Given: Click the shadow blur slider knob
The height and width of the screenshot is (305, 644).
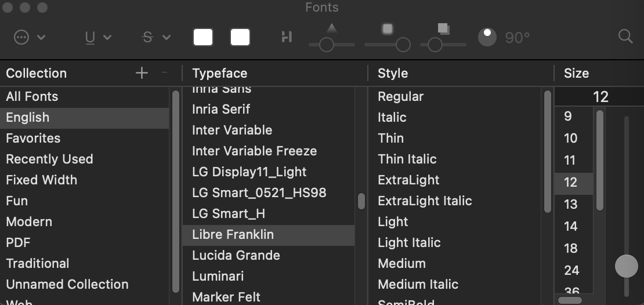Looking at the screenshot, I should [x=403, y=45].
